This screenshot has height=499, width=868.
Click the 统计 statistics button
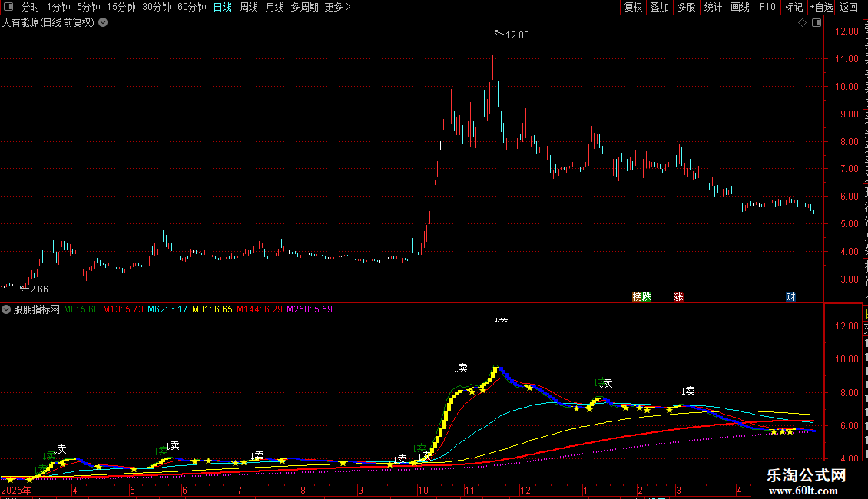[x=712, y=7]
